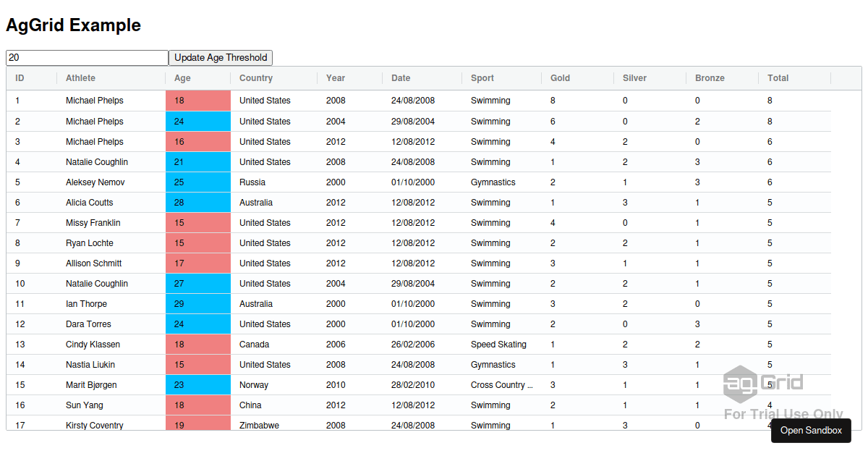Click the age threshold input field
The width and height of the screenshot is (868, 456).
(x=87, y=57)
